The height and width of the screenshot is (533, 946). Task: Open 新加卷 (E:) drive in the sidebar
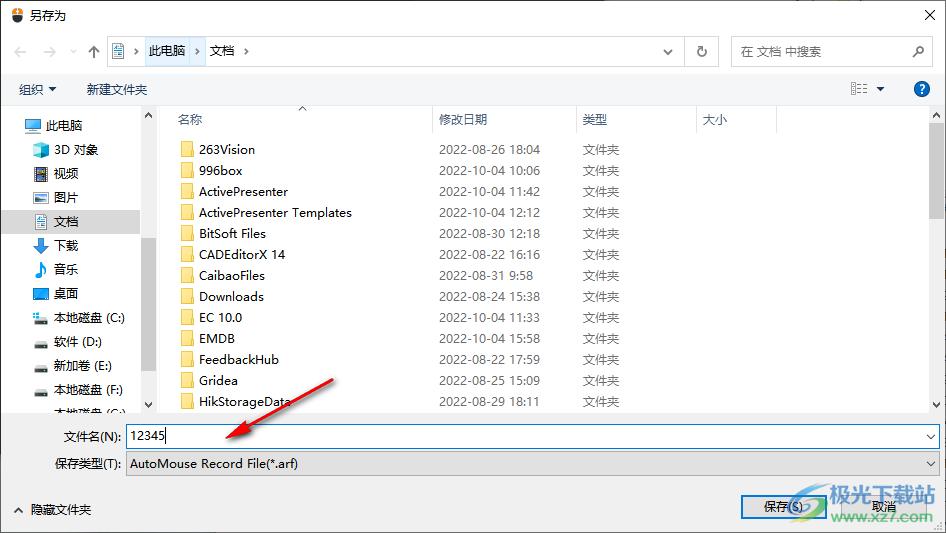pos(72,366)
